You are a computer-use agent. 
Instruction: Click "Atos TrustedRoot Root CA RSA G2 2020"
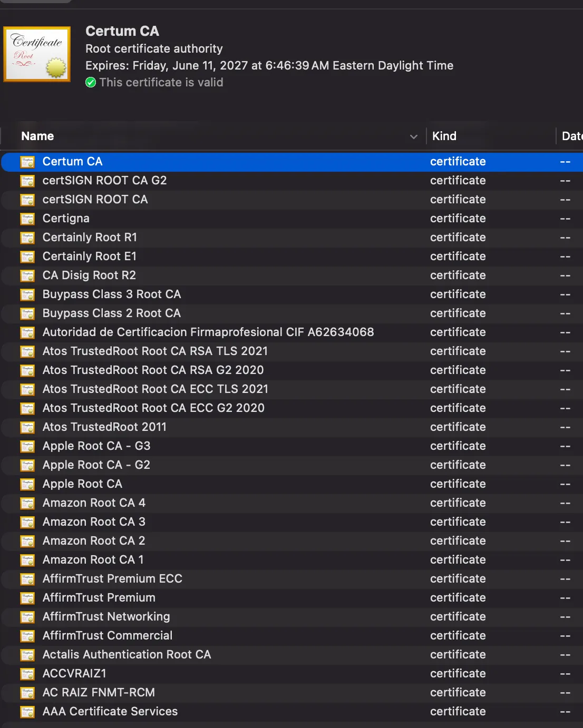[153, 370]
